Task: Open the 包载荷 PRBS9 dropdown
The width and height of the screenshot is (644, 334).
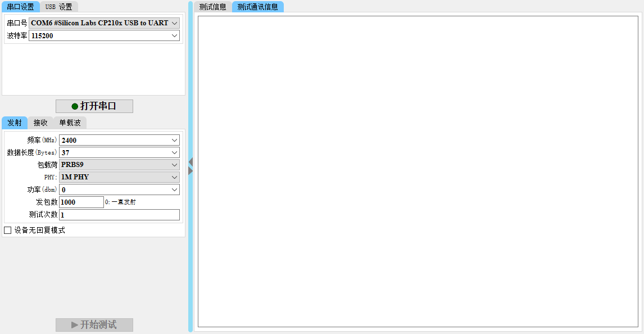Action: (175, 165)
